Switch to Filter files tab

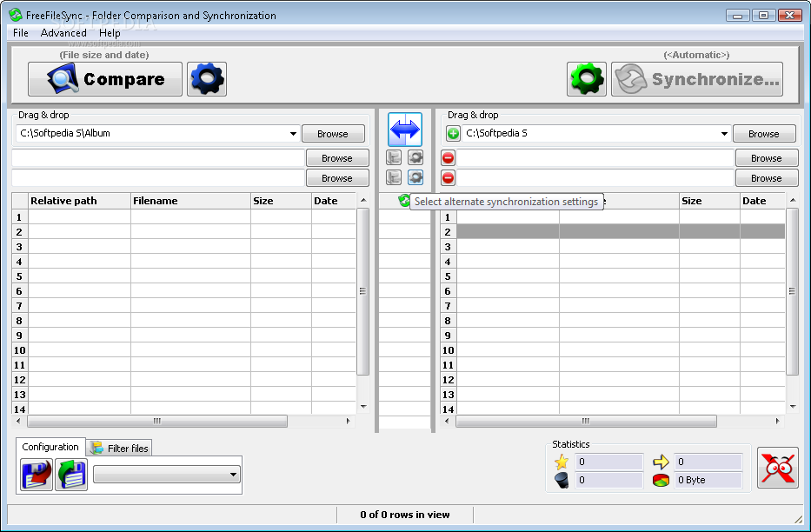(x=119, y=449)
